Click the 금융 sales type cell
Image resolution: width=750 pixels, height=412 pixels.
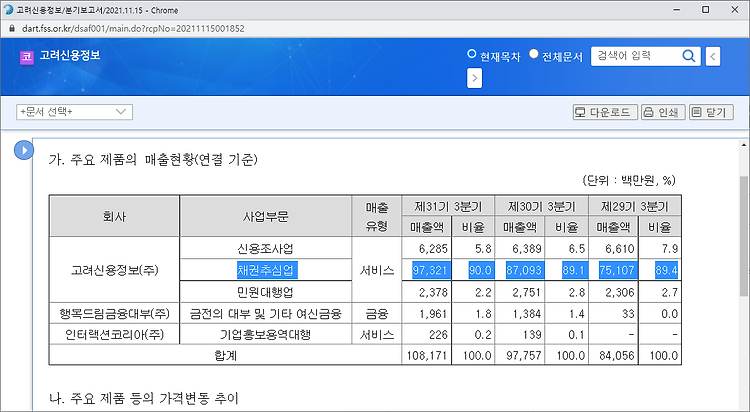[377, 314]
